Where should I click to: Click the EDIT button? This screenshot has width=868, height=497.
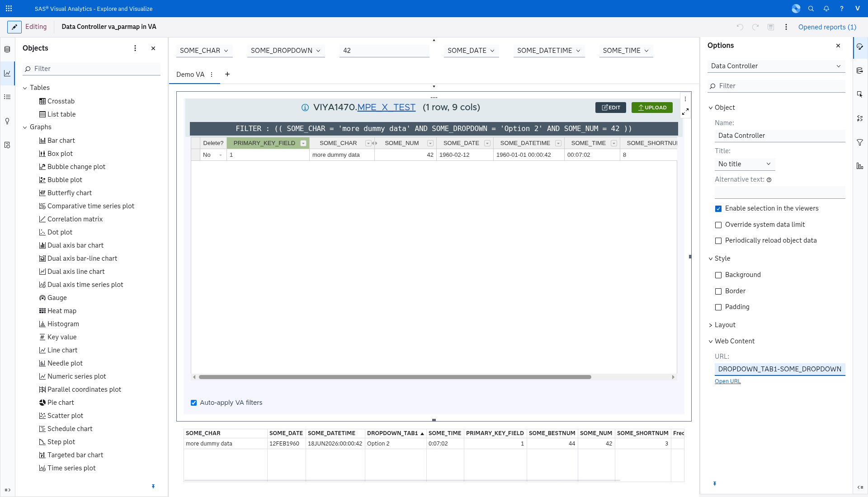(x=611, y=108)
